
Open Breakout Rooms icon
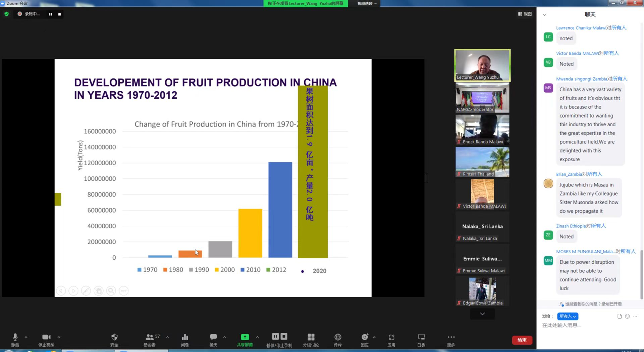(311, 340)
